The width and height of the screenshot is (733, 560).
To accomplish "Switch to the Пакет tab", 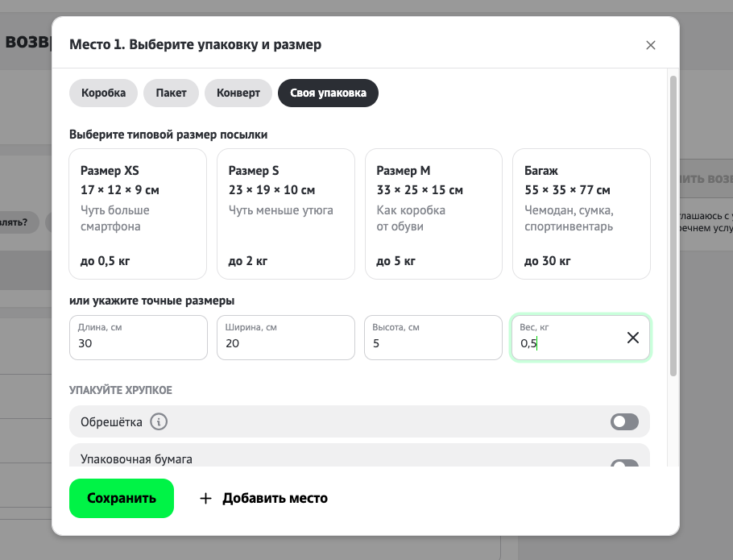I will [171, 93].
